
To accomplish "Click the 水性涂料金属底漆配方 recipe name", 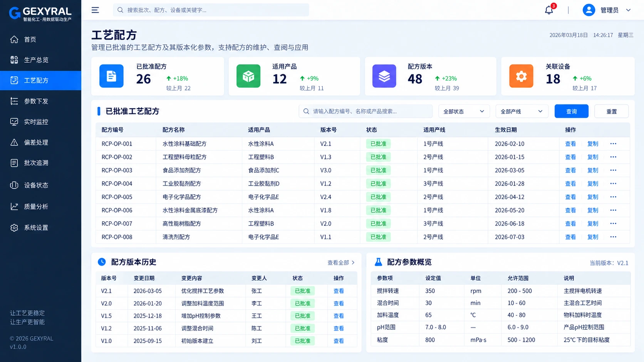I will coord(190,210).
